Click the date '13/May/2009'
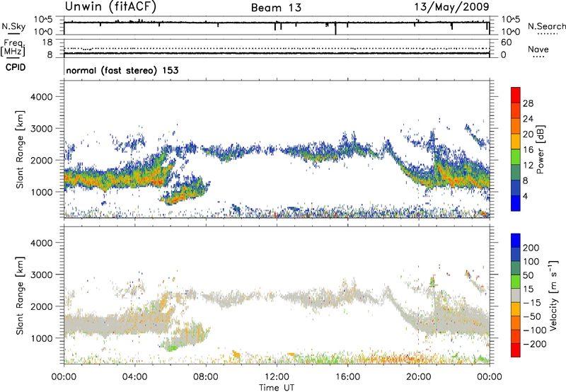Viewport: 566px width, 392px height. point(451,7)
